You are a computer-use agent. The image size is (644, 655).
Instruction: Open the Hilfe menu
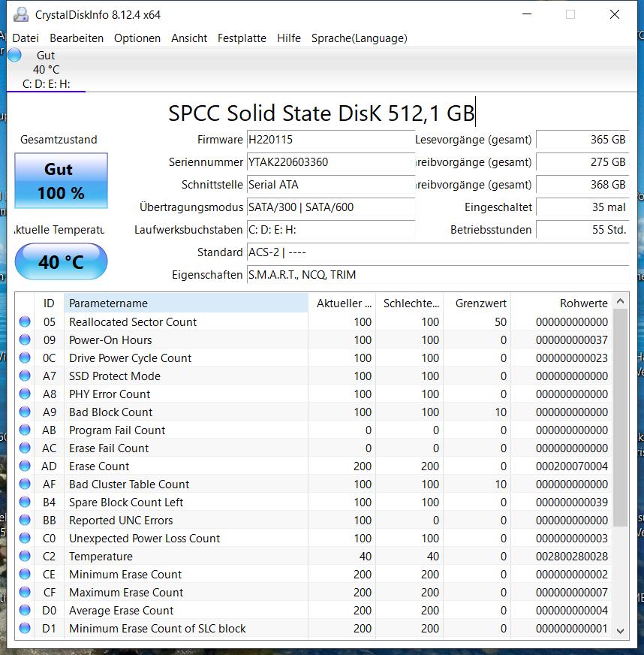tap(289, 38)
